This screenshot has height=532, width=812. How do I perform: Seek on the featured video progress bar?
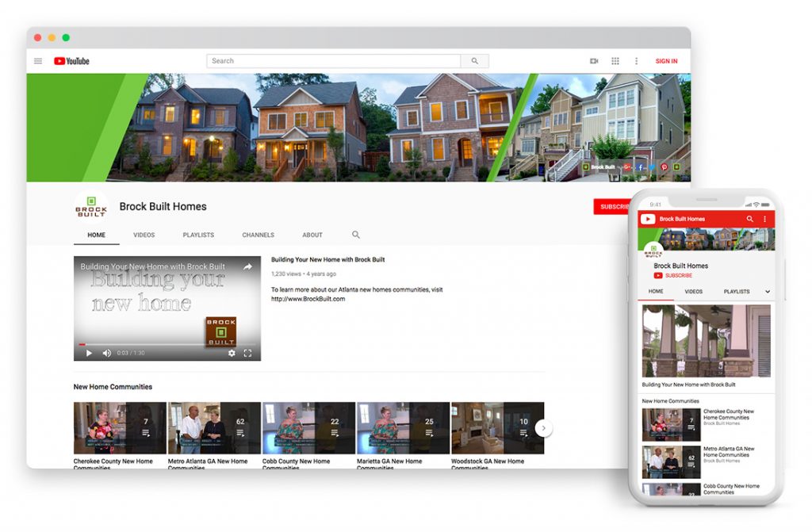[167, 344]
